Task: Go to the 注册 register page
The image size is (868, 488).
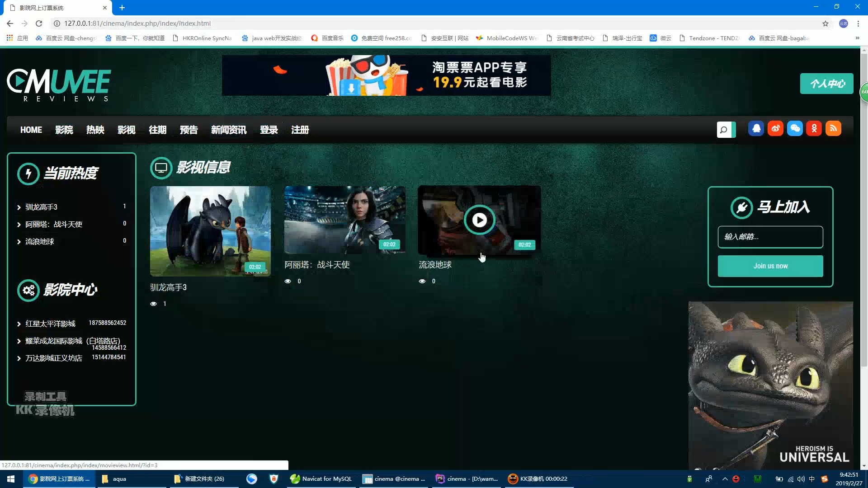Action: click(x=300, y=130)
